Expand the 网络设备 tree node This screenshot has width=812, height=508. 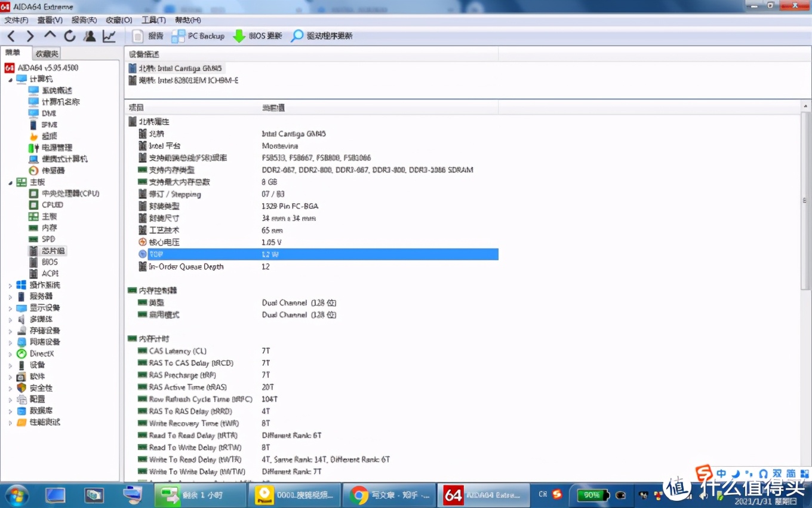coord(10,342)
